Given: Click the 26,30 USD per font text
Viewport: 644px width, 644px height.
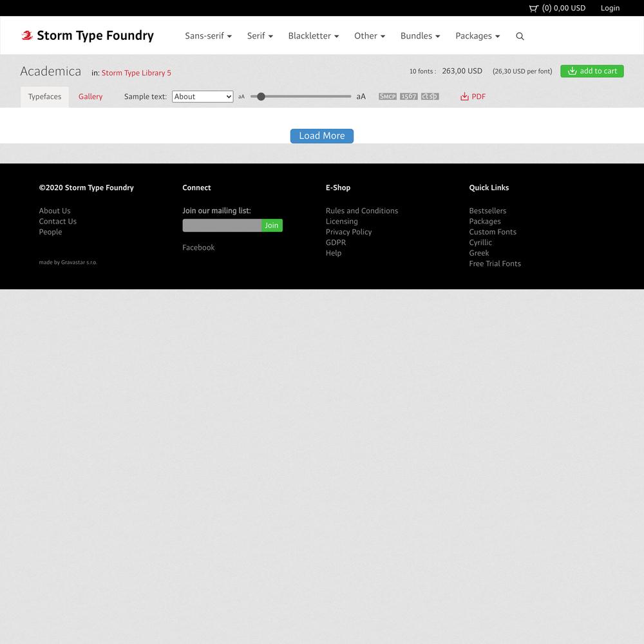Looking at the screenshot, I should point(522,71).
